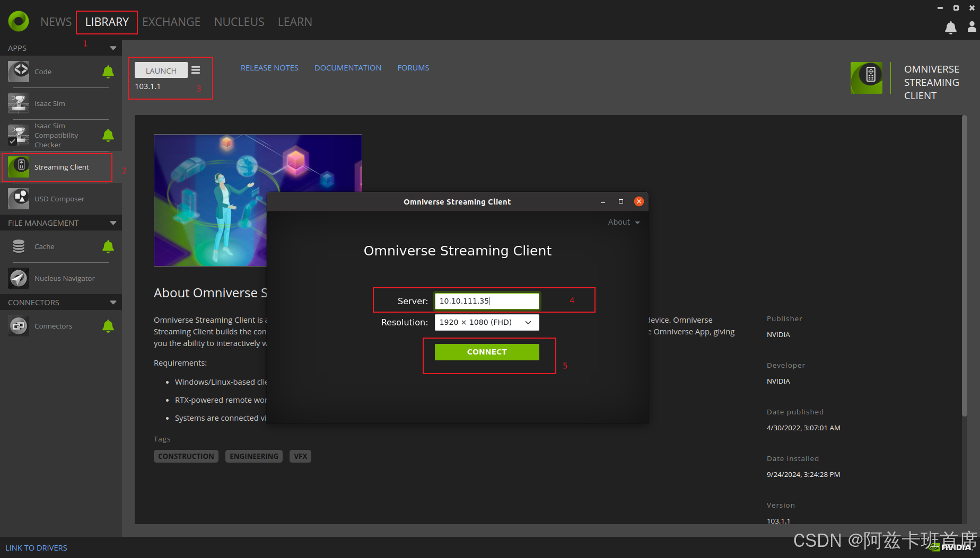The image size is (980, 558).
Task: Switch to the EXCHANGE tab
Action: coord(171,22)
